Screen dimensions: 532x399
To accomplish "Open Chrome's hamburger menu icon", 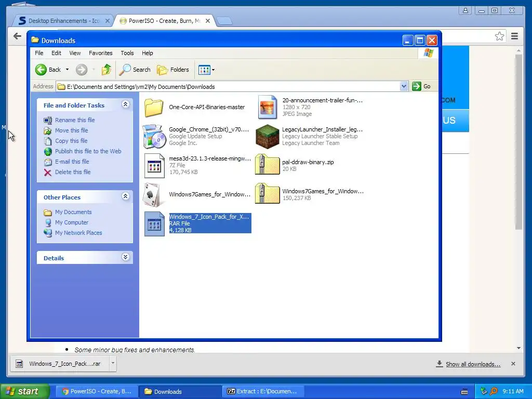I will (x=514, y=36).
